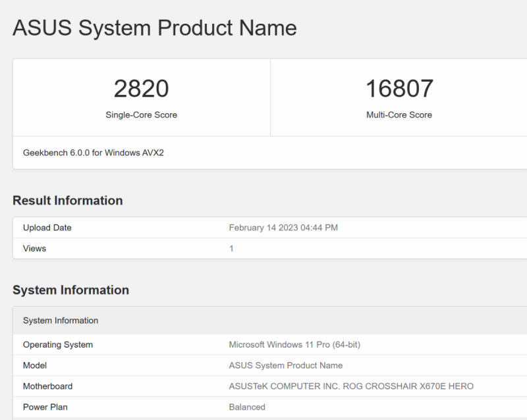Click the Microsoft Windows 11 Pro value
The width and height of the screenshot is (527, 420).
tap(294, 344)
